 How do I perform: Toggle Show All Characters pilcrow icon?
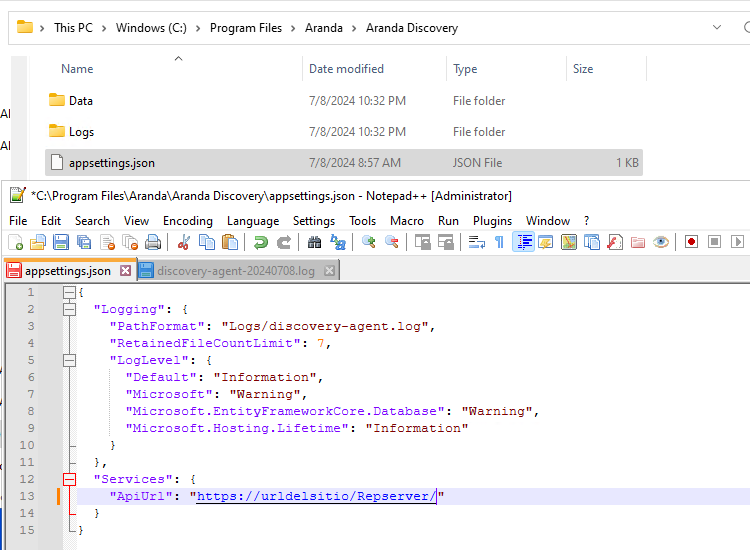tap(499, 242)
